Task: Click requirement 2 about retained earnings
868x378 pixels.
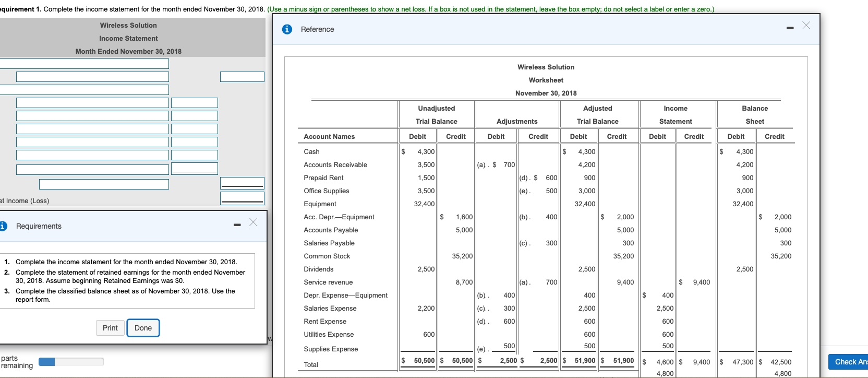Action: 130,277
